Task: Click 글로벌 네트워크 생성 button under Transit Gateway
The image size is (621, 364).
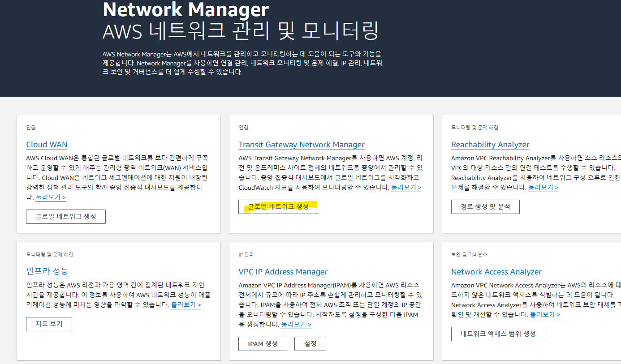Action: [x=278, y=206]
